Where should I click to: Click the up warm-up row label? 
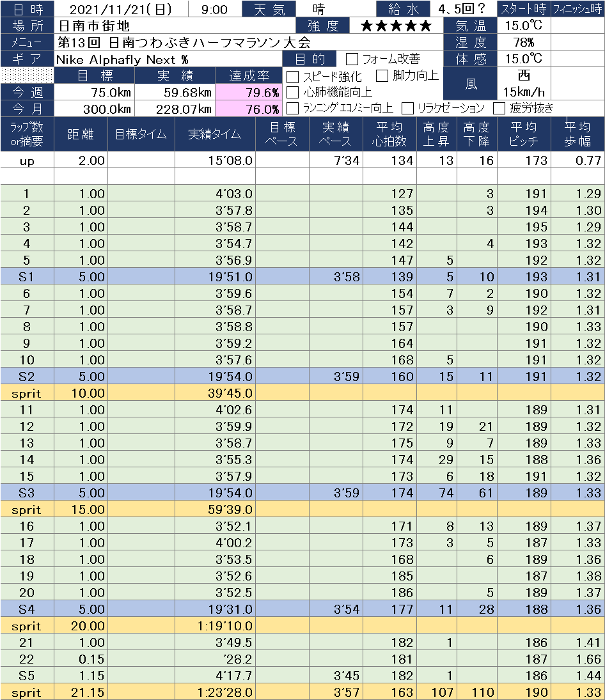tap(27, 161)
